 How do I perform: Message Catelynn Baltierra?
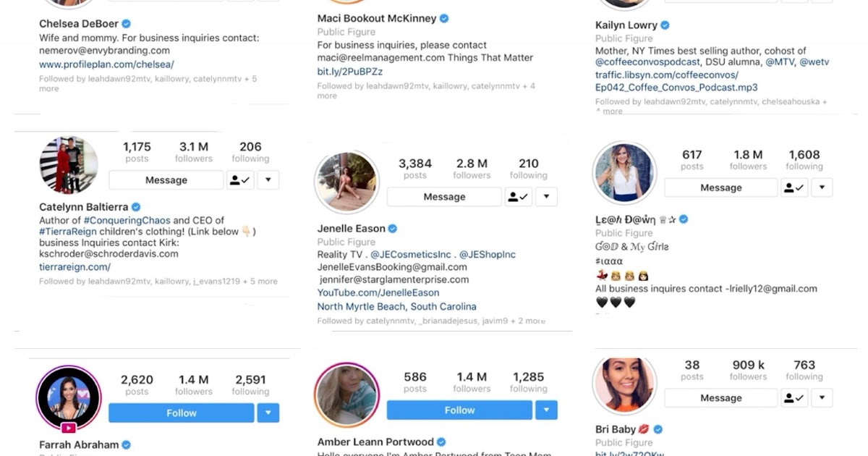tap(166, 180)
